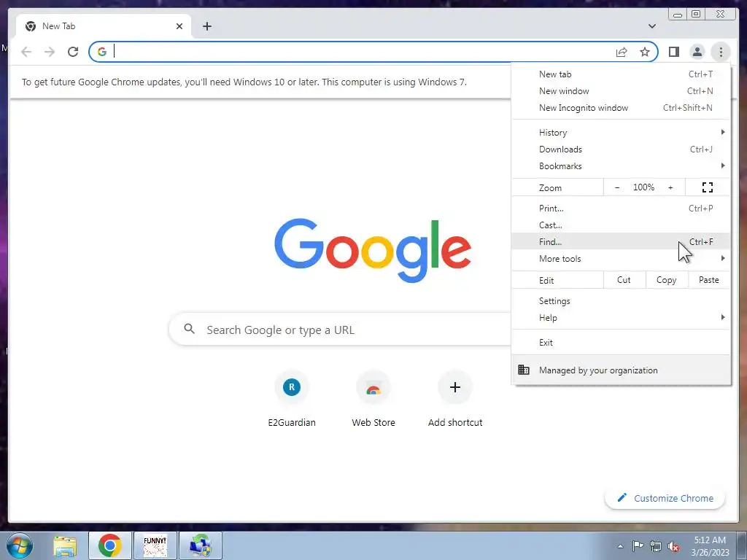Click the Show desktop strip
This screenshot has height=560, width=747.
click(742, 545)
